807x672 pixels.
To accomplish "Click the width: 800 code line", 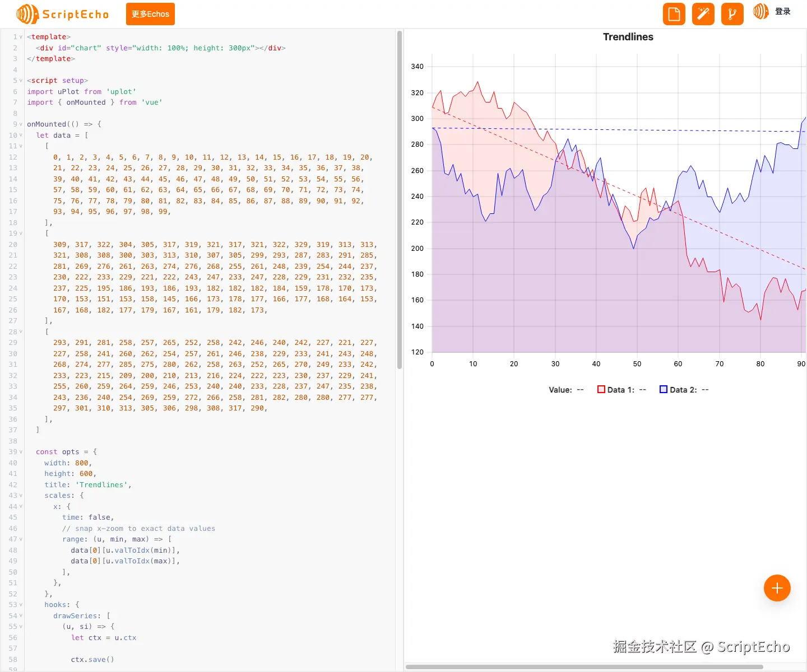I will [x=68, y=463].
